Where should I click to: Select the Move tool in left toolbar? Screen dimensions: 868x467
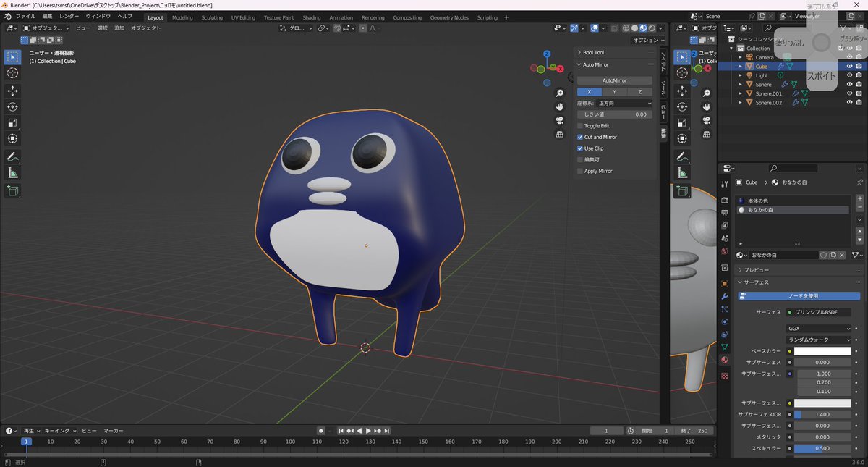[x=13, y=91]
